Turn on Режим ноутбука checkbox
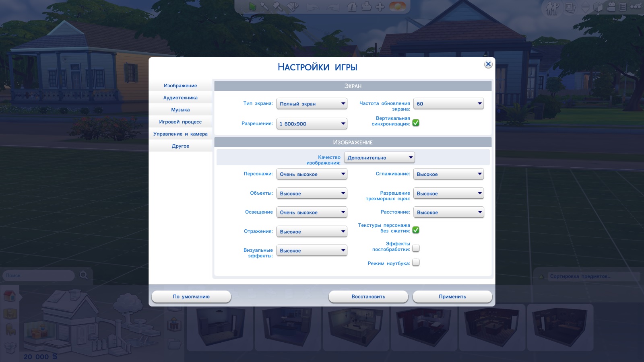This screenshot has height=362, width=644. pos(416,263)
